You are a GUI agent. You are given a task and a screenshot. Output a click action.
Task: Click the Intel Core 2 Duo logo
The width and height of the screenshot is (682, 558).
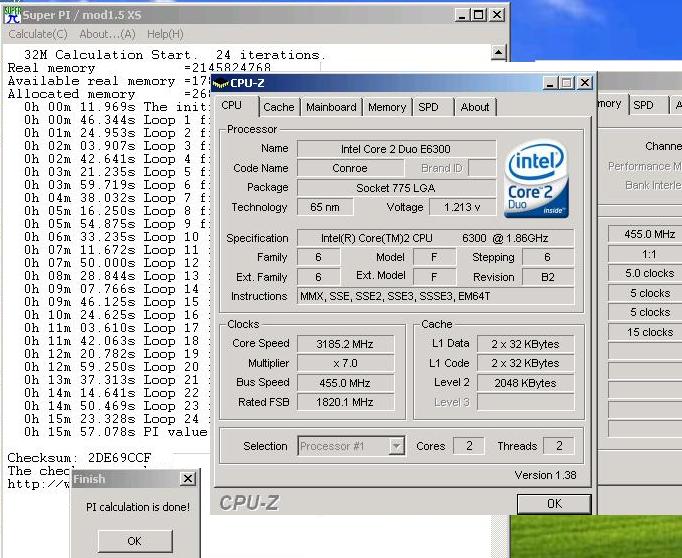point(536,178)
